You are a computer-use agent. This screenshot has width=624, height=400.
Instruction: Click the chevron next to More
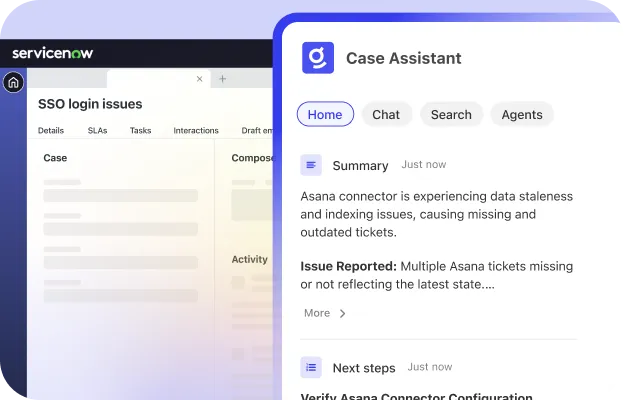(343, 314)
